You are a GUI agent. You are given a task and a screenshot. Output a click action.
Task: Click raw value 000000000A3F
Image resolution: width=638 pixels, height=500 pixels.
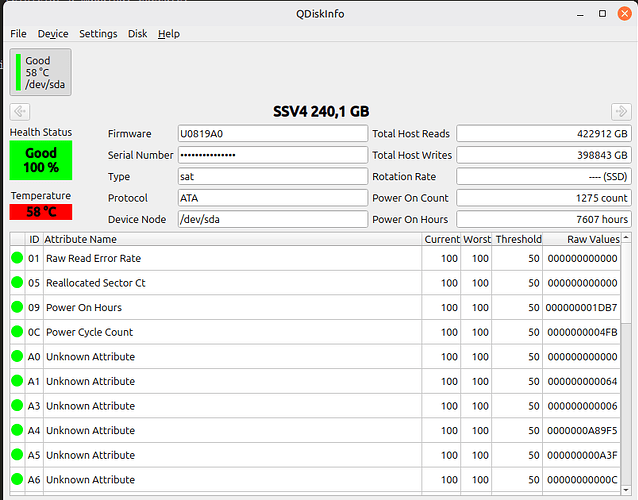coord(582,455)
